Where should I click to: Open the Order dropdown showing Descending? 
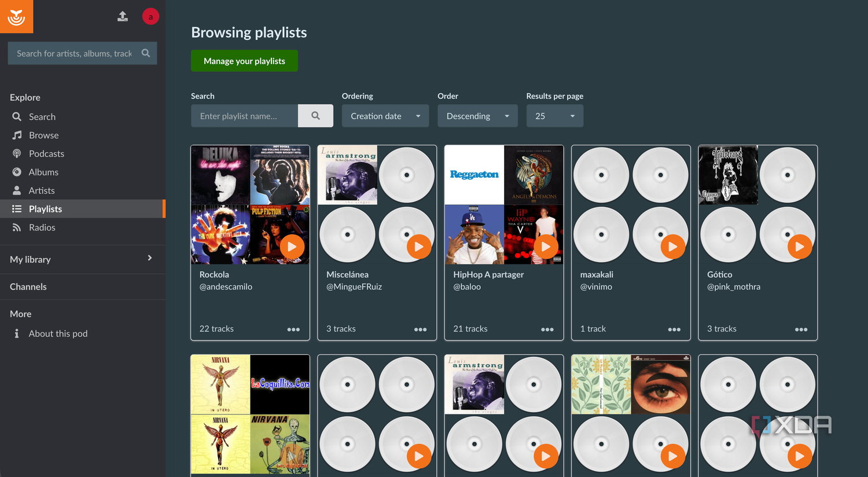tap(477, 116)
